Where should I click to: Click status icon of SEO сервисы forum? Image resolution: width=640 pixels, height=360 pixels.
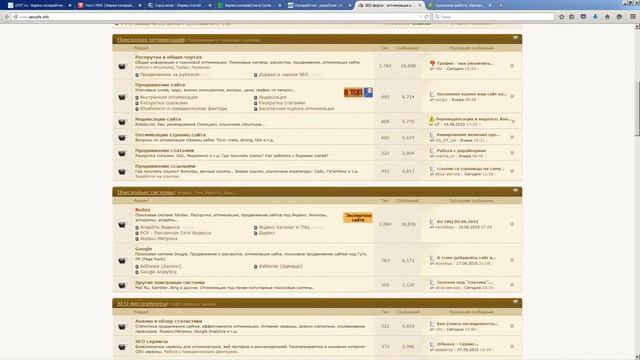coord(122,347)
